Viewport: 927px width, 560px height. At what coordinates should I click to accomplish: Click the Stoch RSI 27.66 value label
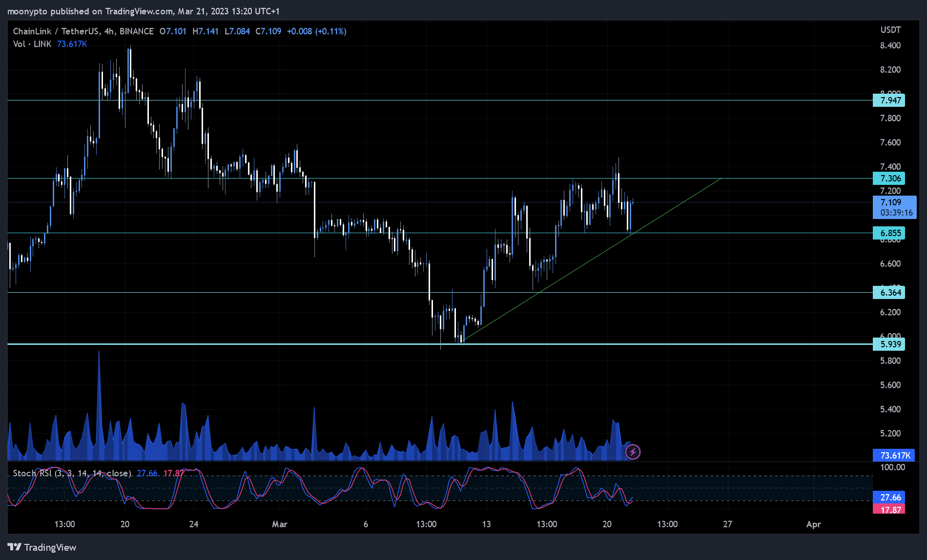[889, 497]
